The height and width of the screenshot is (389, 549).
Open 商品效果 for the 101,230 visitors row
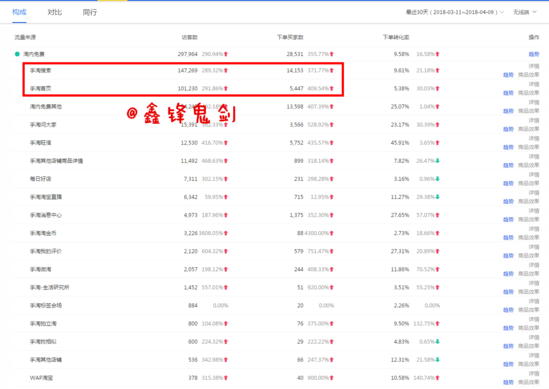coord(529,93)
